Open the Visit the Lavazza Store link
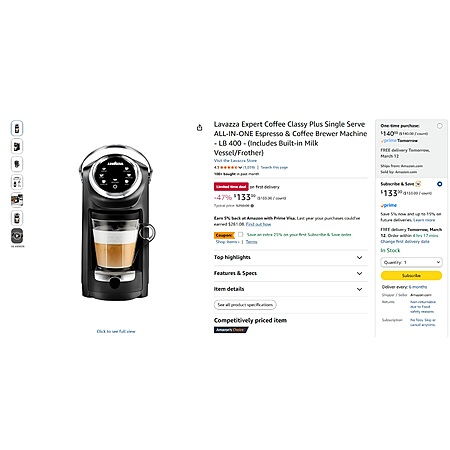This screenshot has width=450, height=450. [x=235, y=161]
